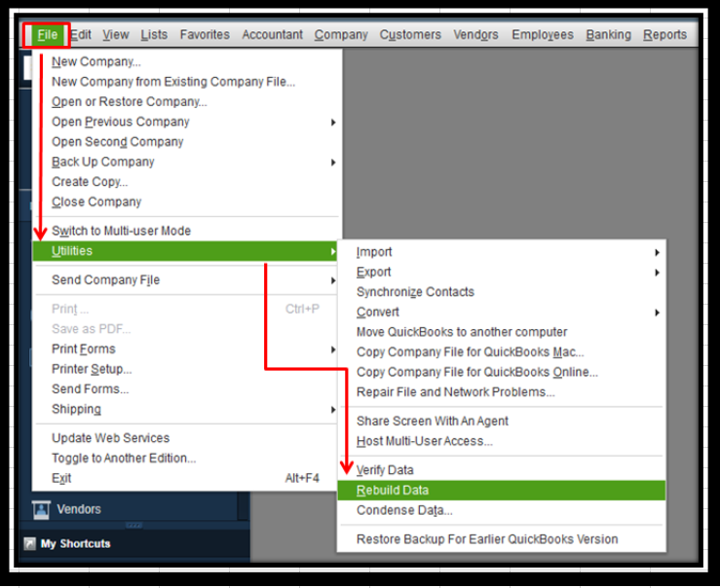Open the Lists menu
Screen dimensions: 720x588
(x=154, y=35)
